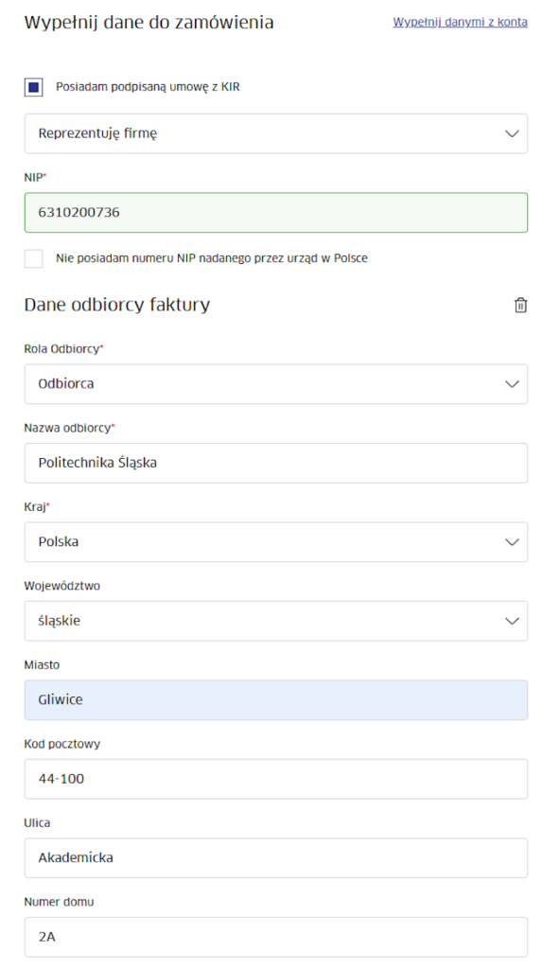Viewport: 560px width, 969px height.
Task: Click the Numer domu field with 2A
Action: point(275,937)
